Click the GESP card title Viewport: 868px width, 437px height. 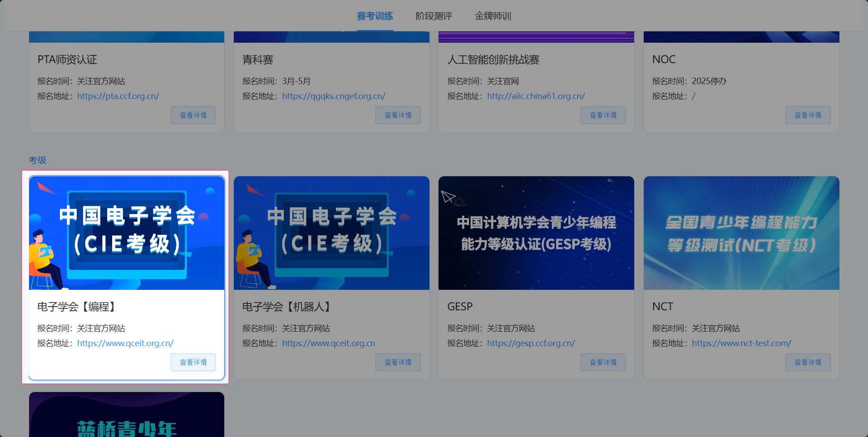pyautogui.click(x=460, y=307)
